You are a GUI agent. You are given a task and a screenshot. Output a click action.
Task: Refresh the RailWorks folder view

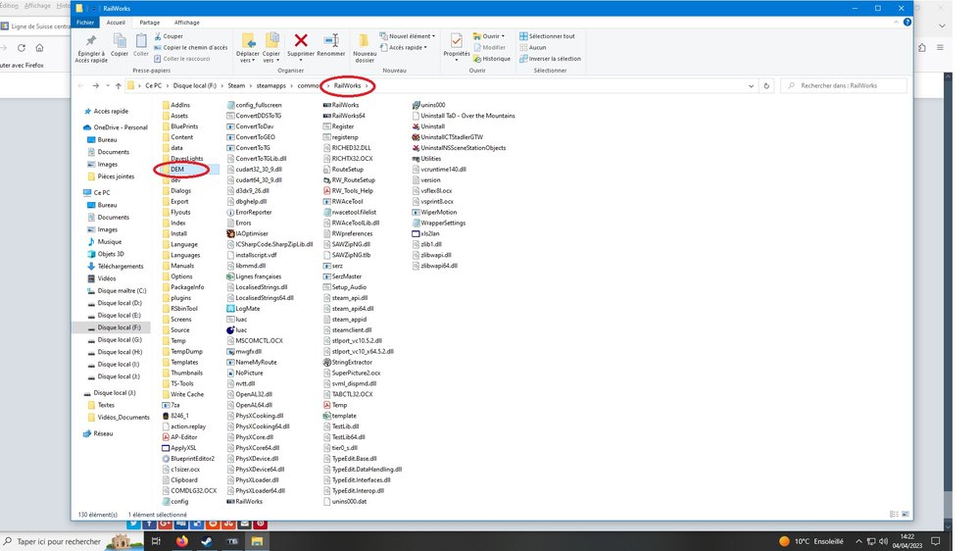pyautogui.click(x=766, y=85)
